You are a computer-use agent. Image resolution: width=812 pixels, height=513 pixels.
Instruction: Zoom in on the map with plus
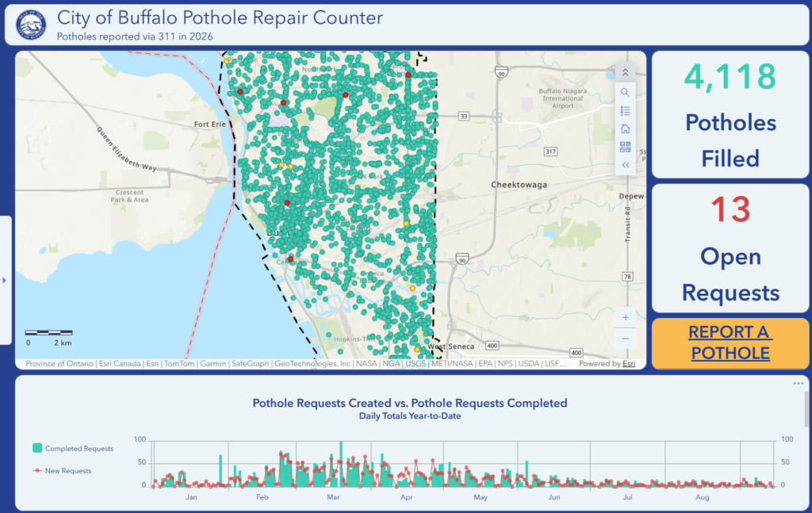pos(625,317)
